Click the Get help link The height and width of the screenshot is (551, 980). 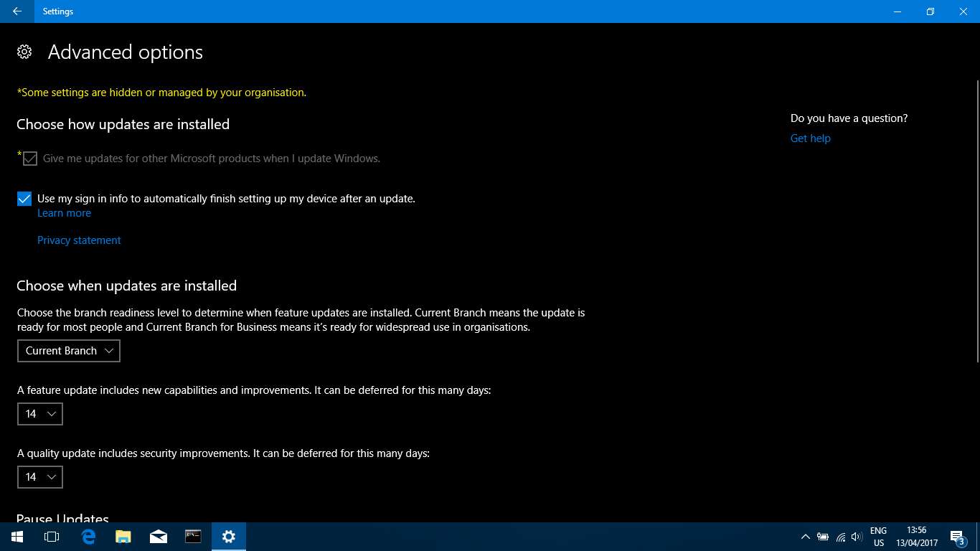810,138
